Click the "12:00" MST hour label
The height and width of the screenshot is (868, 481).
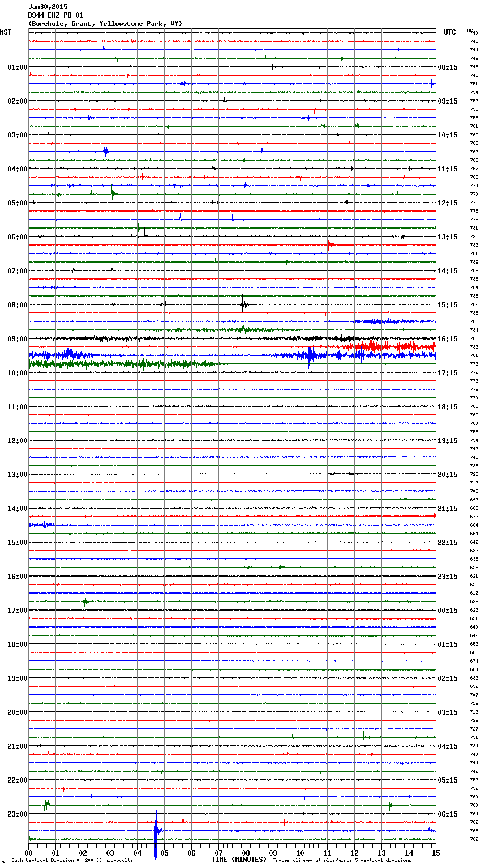[x=17, y=441]
